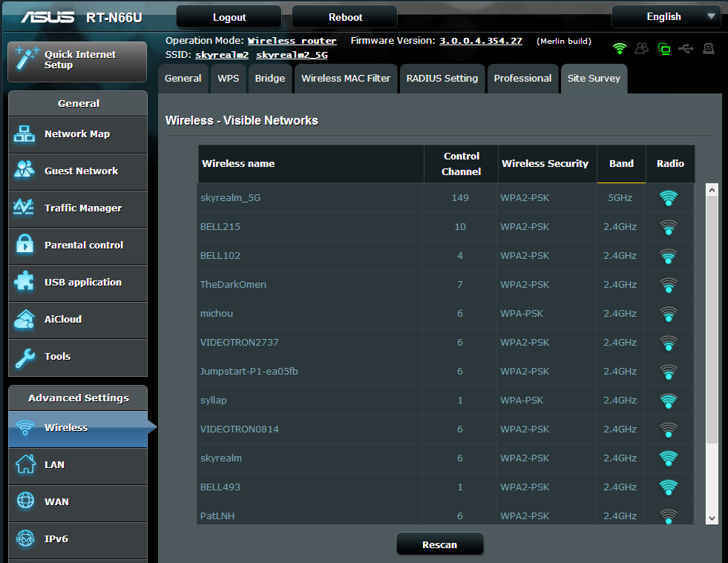Image resolution: width=728 pixels, height=563 pixels.
Task: Click the WAN globe icon
Action: (25, 501)
